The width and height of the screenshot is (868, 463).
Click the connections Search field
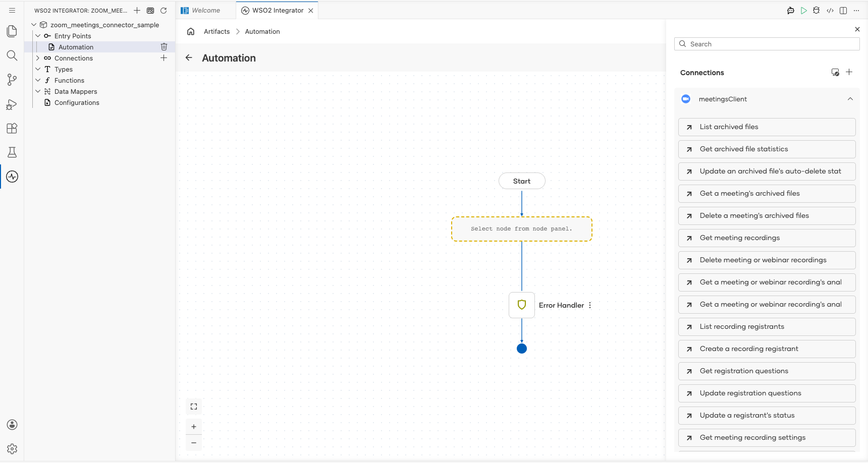767,44
